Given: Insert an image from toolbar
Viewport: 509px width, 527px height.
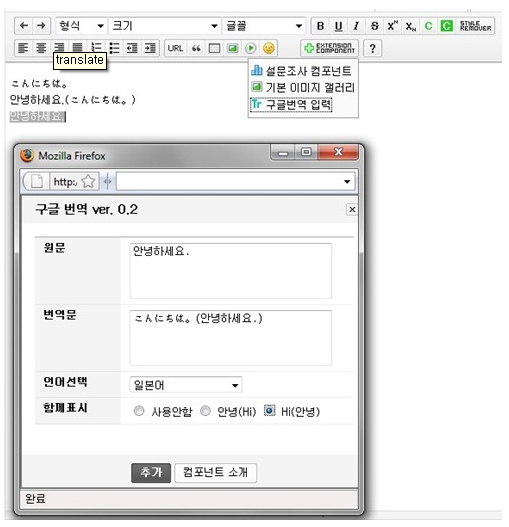Looking at the screenshot, I should coord(232,48).
